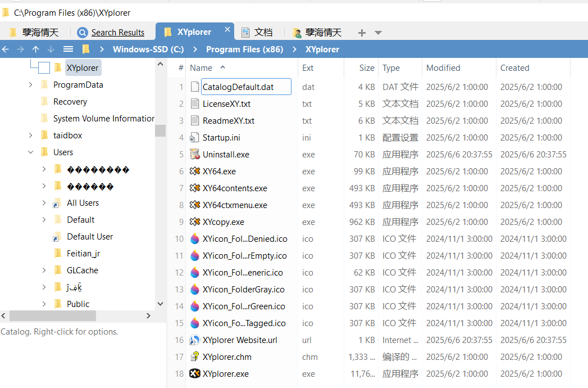Click the XYicon_FolderGray.ico file icon
This screenshot has height=388, width=588.
pyautogui.click(x=195, y=289)
